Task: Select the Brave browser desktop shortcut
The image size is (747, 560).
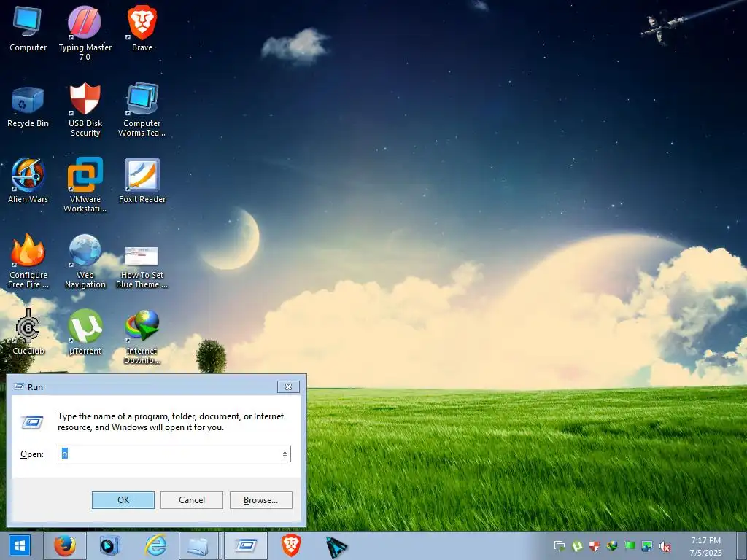Action: pyautogui.click(x=142, y=28)
